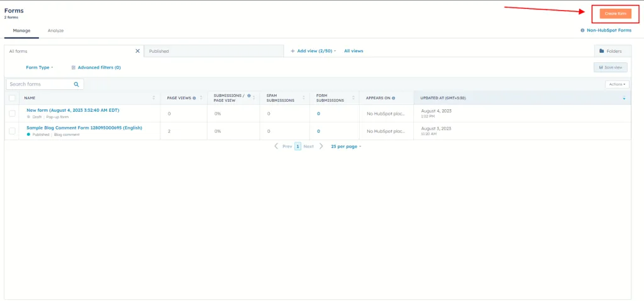Image resolution: width=644 pixels, height=301 pixels.
Task: Click the search magnifier icon
Action: [x=76, y=84]
